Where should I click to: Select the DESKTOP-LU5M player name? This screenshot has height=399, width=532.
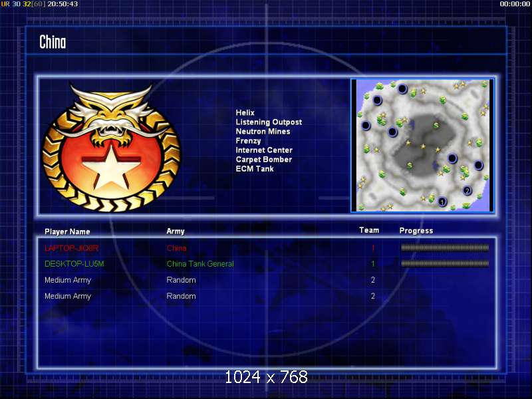(x=74, y=263)
